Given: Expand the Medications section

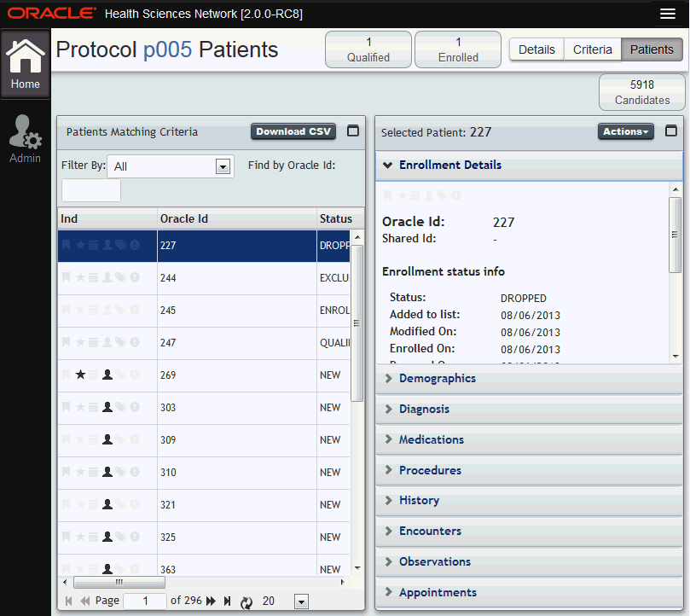Looking at the screenshot, I should (529, 440).
